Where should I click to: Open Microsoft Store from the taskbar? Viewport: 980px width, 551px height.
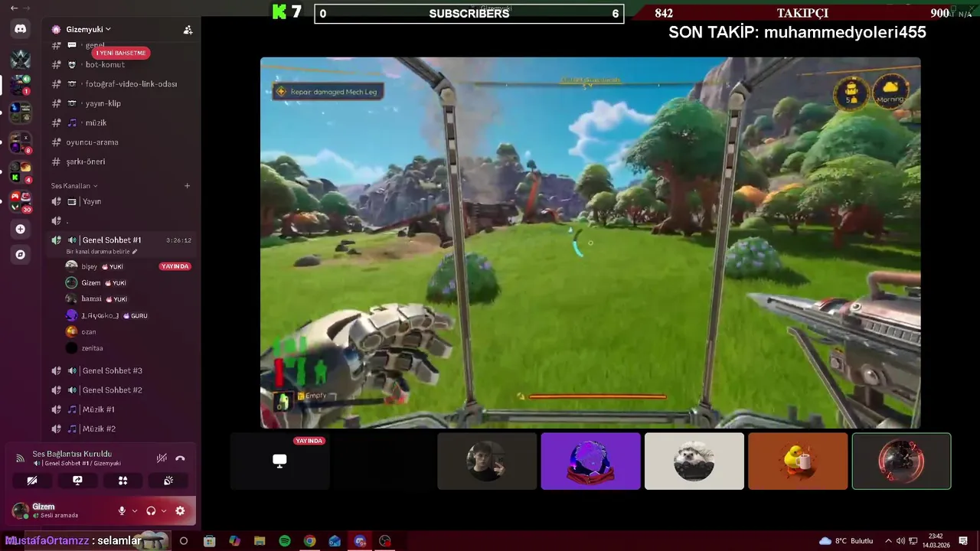(210, 541)
